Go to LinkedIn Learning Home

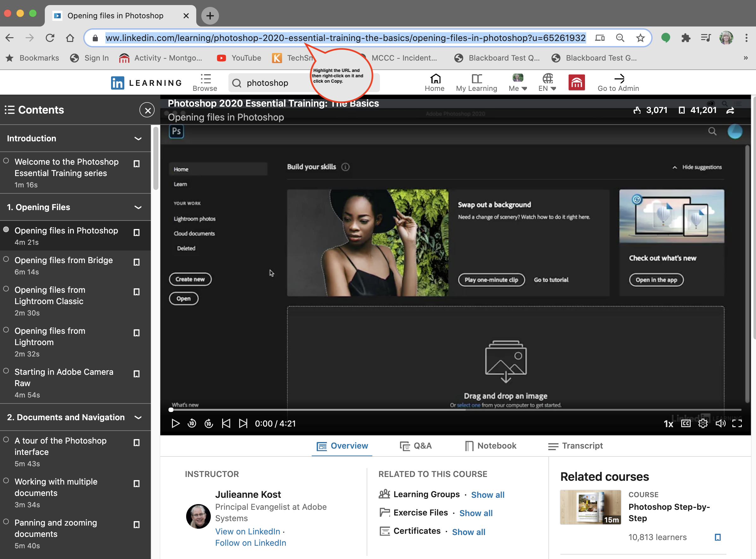(x=435, y=83)
